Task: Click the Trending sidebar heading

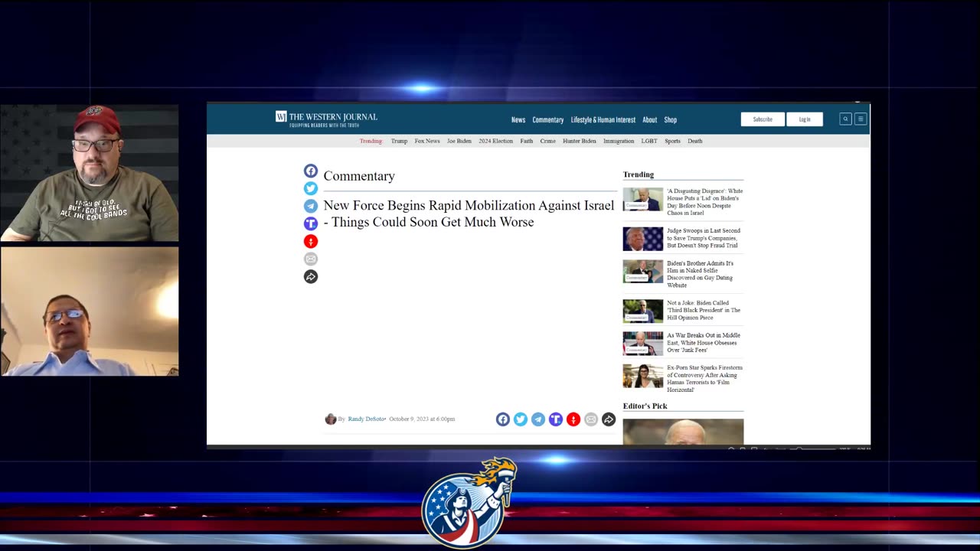Action: click(x=639, y=174)
